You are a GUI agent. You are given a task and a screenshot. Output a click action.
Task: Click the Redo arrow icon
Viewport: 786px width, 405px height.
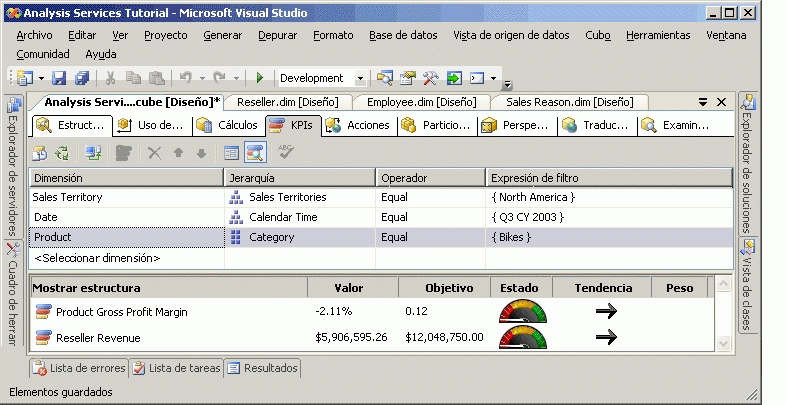[x=219, y=78]
